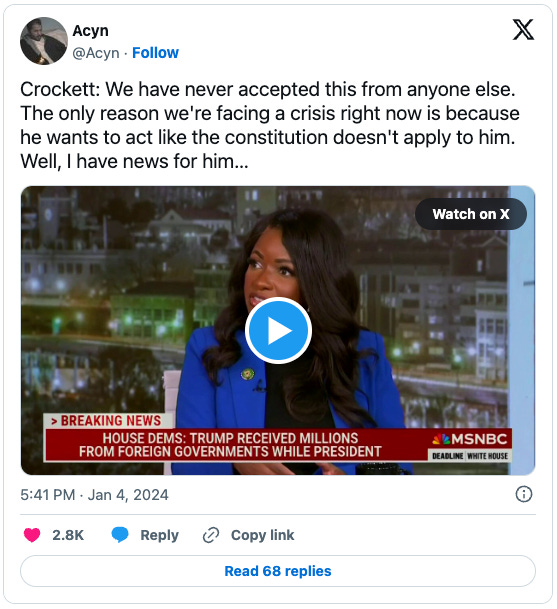Select the Copy link text

[263, 535]
